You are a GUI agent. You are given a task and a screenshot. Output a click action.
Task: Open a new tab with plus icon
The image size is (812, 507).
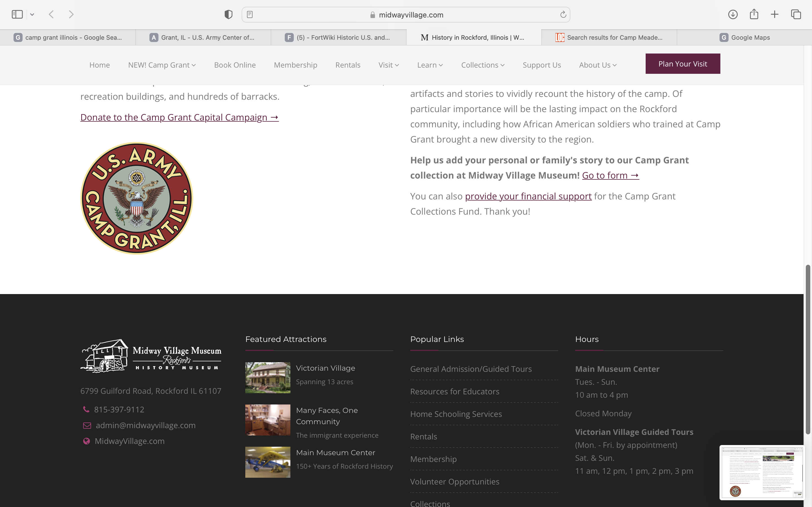(775, 14)
